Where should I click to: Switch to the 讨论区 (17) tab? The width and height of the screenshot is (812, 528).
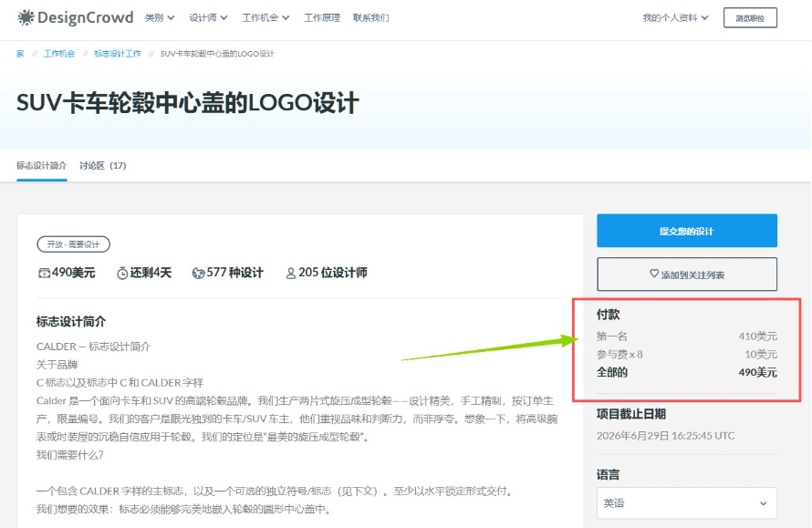102,166
